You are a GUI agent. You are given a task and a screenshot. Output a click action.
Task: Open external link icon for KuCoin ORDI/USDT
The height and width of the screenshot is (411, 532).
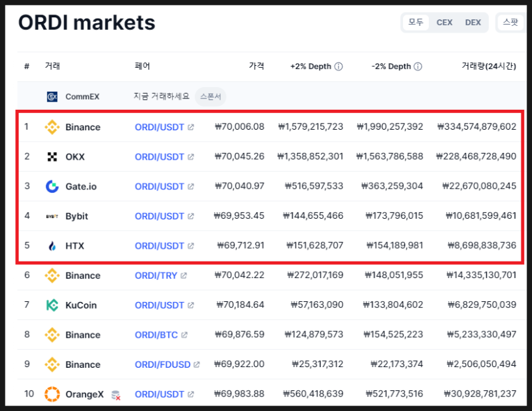tap(191, 305)
